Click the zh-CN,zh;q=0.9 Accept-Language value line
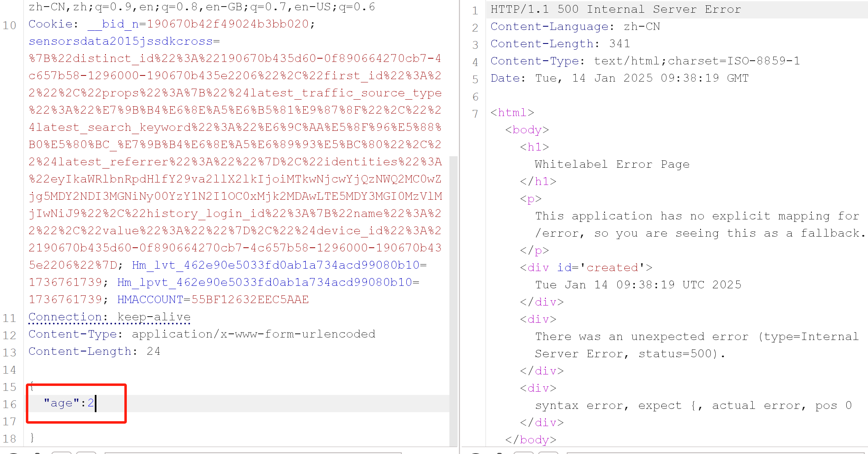Viewport: 868px width, 454px height. [x=202, y=7]
